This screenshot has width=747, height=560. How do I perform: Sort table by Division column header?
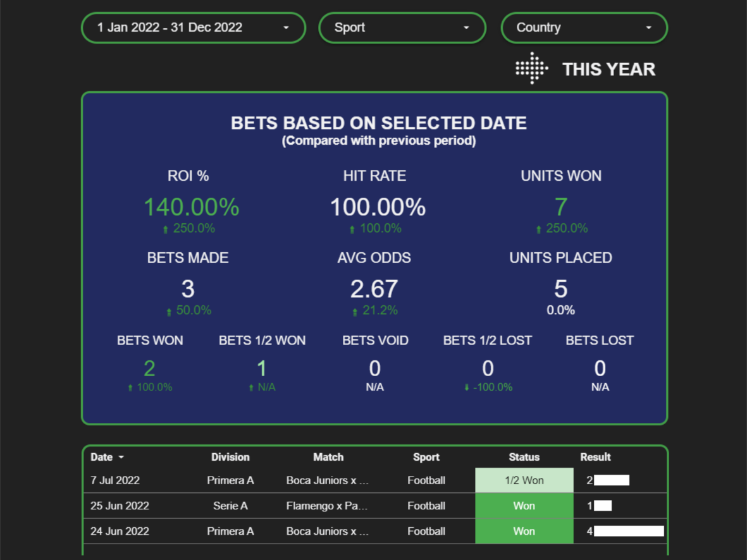230,457
